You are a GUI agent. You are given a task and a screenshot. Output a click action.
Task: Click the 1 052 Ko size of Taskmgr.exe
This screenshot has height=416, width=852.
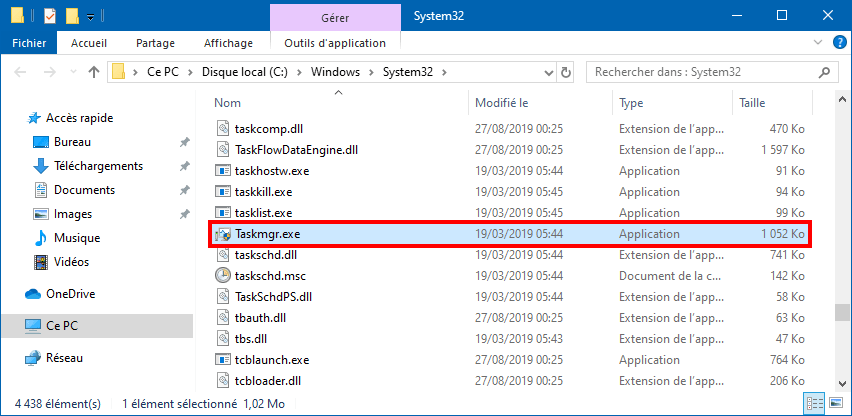pyautogui.click(x=783, y=234)
